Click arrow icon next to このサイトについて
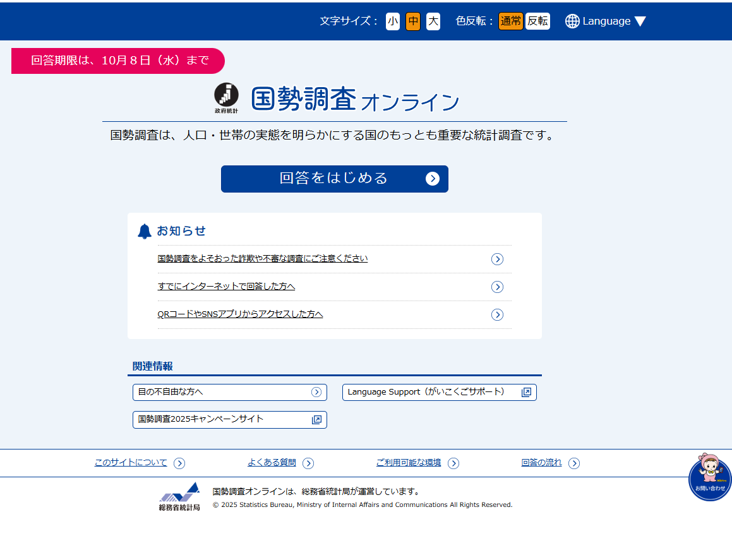Viewport: 732px width, 560px height. (x=179, y=463)
